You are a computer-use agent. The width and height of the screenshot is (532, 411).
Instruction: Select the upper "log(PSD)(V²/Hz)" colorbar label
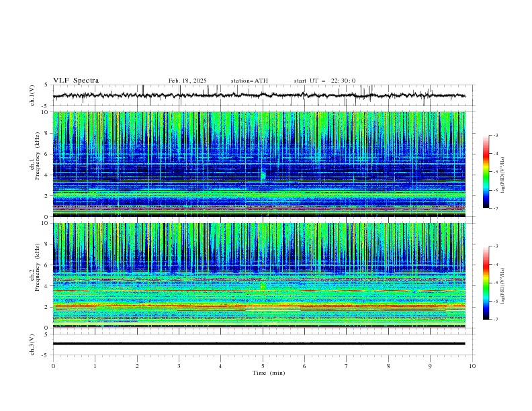[x=503, y=175]
